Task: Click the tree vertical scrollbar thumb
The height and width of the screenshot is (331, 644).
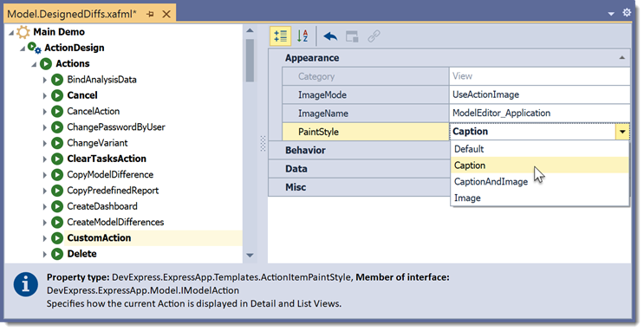Action: tap(250, 61)
